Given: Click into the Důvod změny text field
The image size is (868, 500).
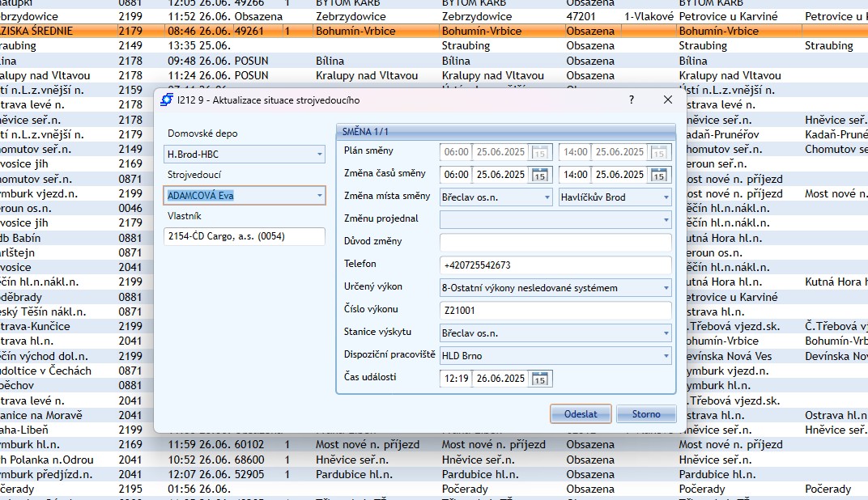Looking at the screenshot, I should (x=555, y=242).
